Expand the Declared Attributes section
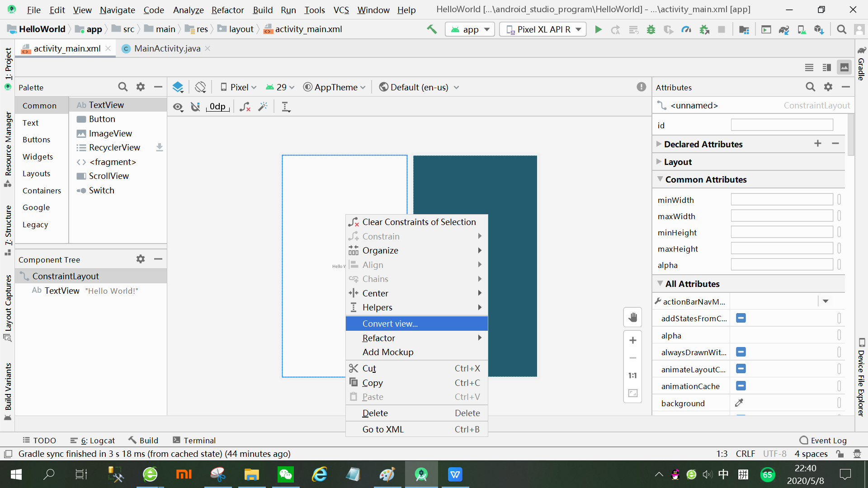This screenshot has width=868, height=488. 703,144
